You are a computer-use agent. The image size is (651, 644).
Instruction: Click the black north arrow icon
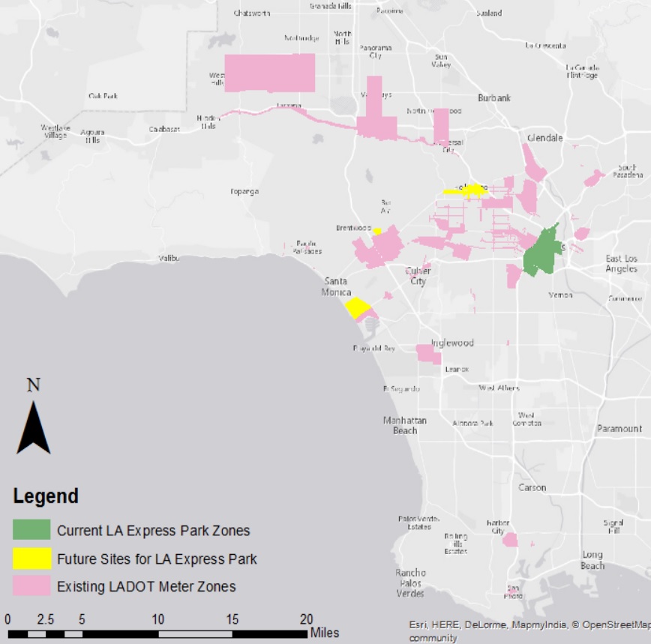click(33, 427)
